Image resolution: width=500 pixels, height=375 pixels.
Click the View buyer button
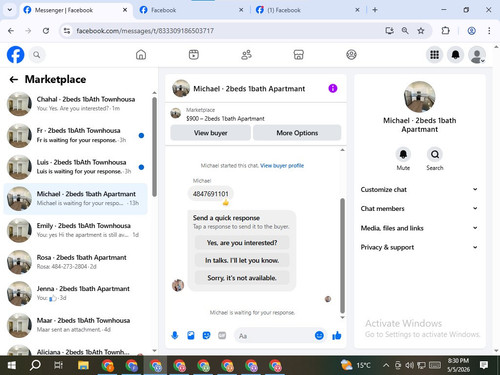click(x=211, y=133)
